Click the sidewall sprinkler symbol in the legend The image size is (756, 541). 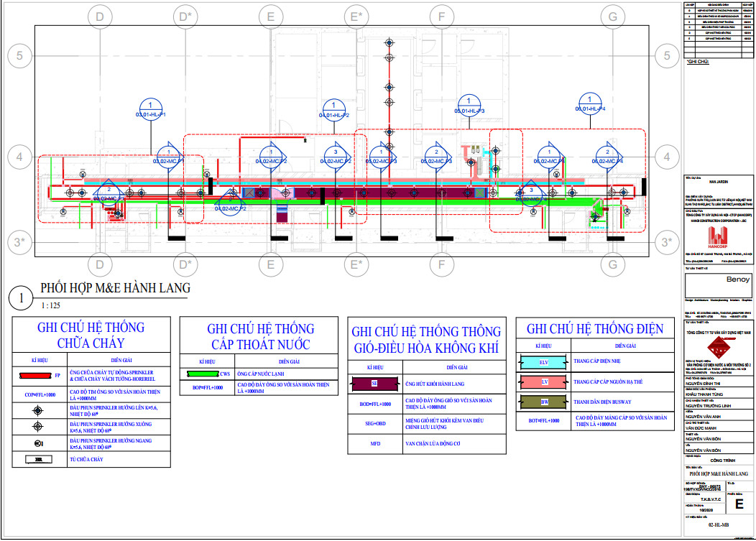tap(40, 443)
